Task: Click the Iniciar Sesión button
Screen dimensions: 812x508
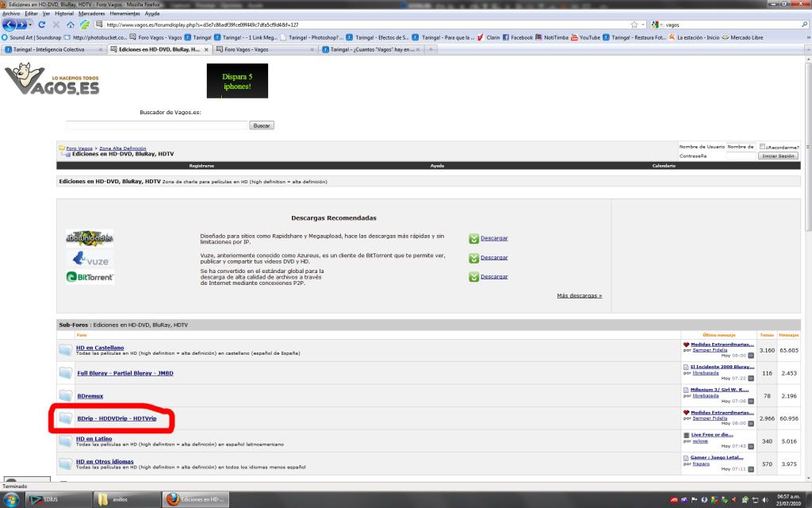Action: [x=778, y=156]
